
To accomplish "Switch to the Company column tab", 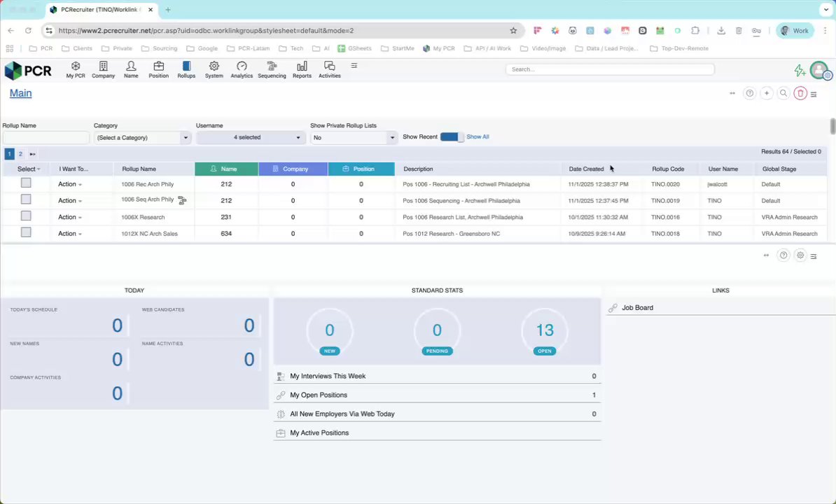I will pos(293,169).
